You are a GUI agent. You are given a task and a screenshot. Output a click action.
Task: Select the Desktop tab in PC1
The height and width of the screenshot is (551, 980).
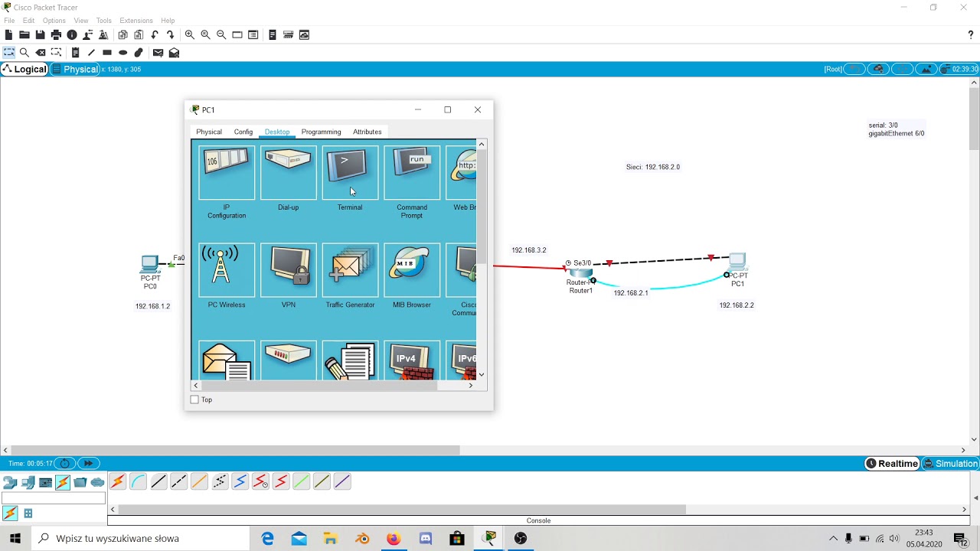[x=277, y=132]
